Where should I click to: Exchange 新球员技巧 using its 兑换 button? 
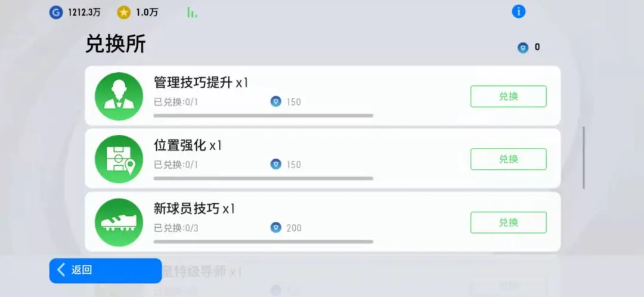(x=508, y=222)
